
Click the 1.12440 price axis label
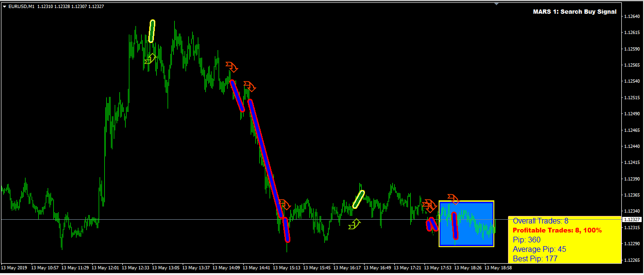click(x=632, y=146)
